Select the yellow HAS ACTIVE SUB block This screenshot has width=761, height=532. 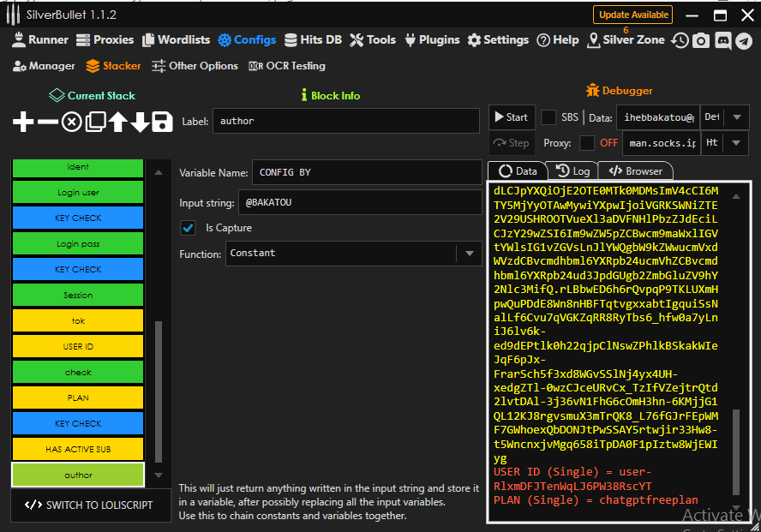[78, 449]
